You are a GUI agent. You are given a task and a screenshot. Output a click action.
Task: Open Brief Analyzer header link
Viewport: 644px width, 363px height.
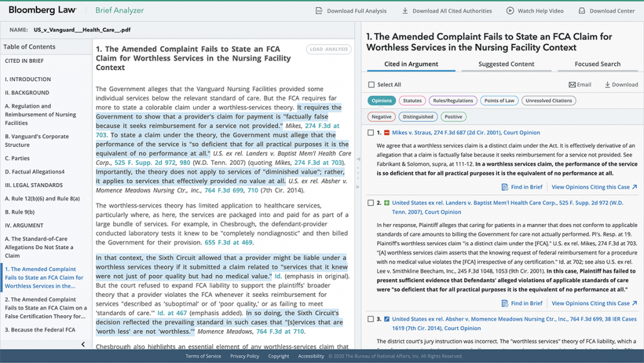tap(119, 10)
